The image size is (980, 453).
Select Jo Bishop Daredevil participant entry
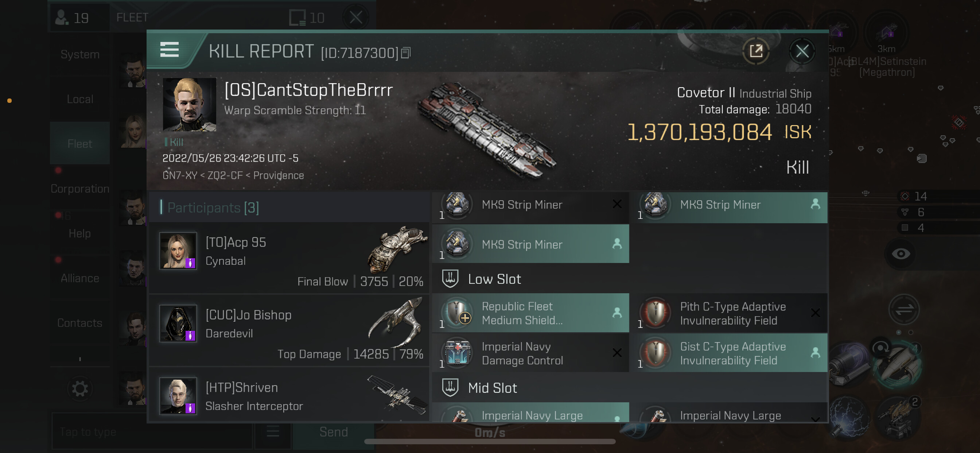[289, 330]
